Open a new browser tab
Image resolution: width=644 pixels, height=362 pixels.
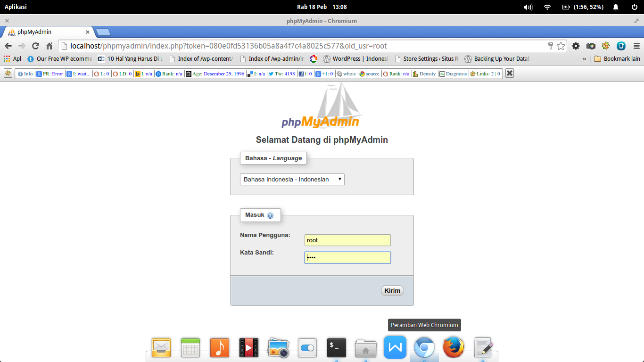[x=103, y=32]
